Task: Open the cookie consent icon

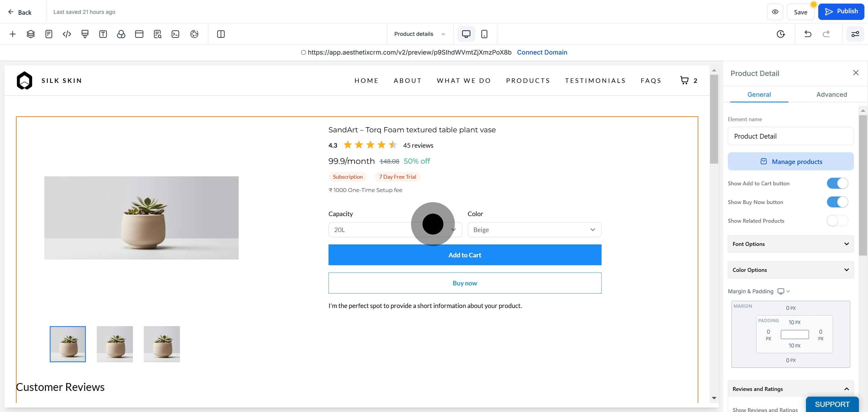Action: pos(194,34)
